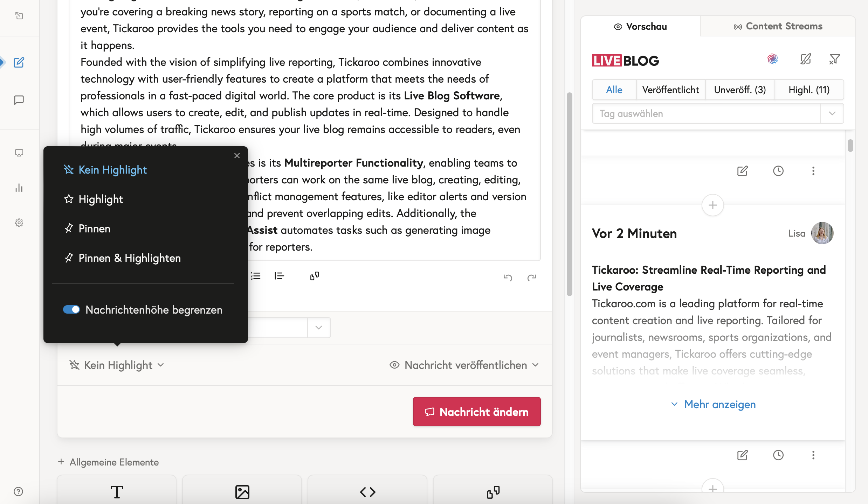This screenshot has width=868, height=504.
Task: Click the editor vertical scrollbar
Action: (569, 194)
